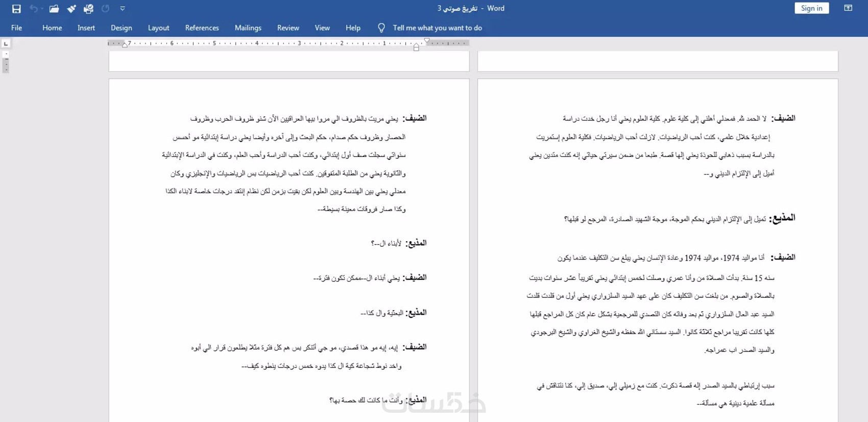This screenshot has height=422, width=868.
Task: Switch to the Insert tab
Action: tap(86, 28)
